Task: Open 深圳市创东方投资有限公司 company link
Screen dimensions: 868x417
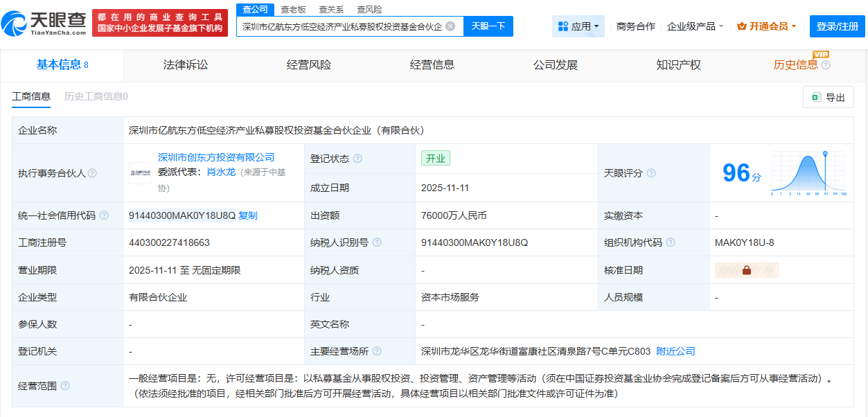Action: 216,157
